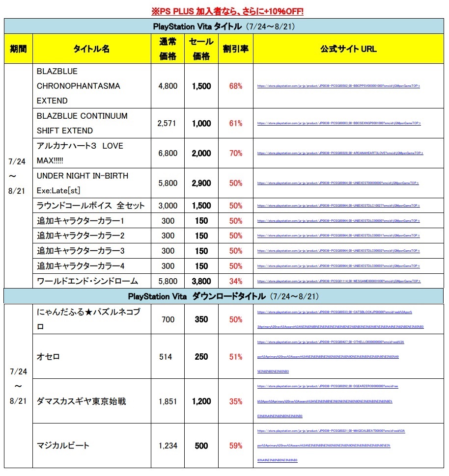Viewport: 449px width, 476px height.
Task: Click the マジカルビート official site URL
Action: pos(331,446)
